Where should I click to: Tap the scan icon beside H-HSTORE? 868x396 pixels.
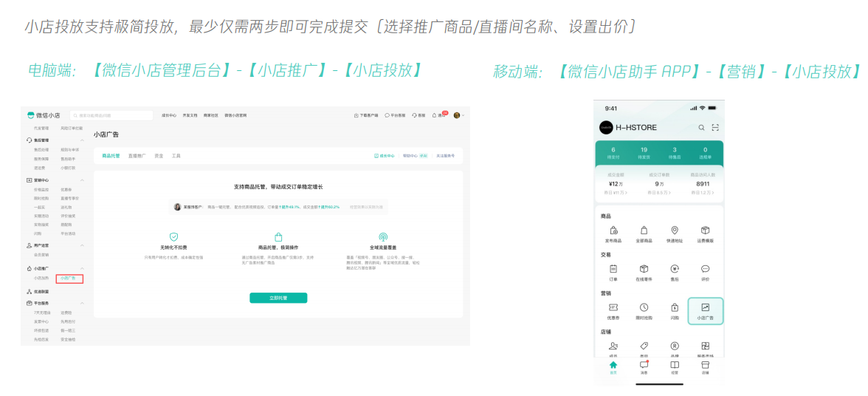[715, 127]
